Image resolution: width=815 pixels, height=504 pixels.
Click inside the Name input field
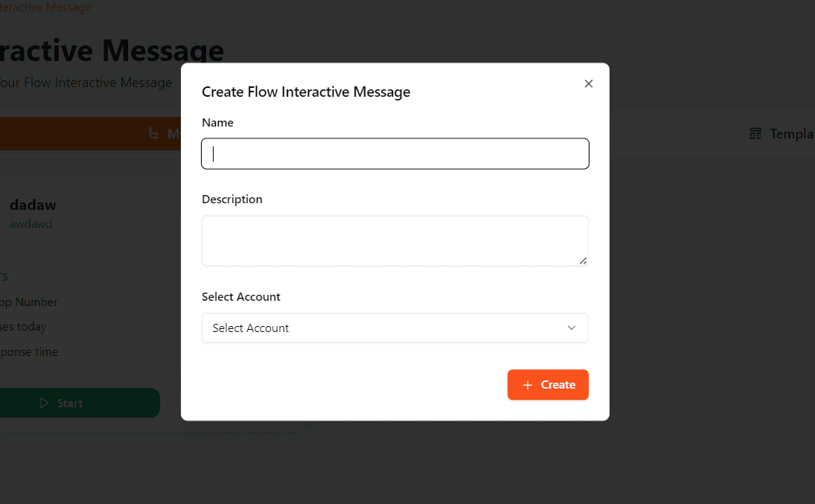coord(394,153)
